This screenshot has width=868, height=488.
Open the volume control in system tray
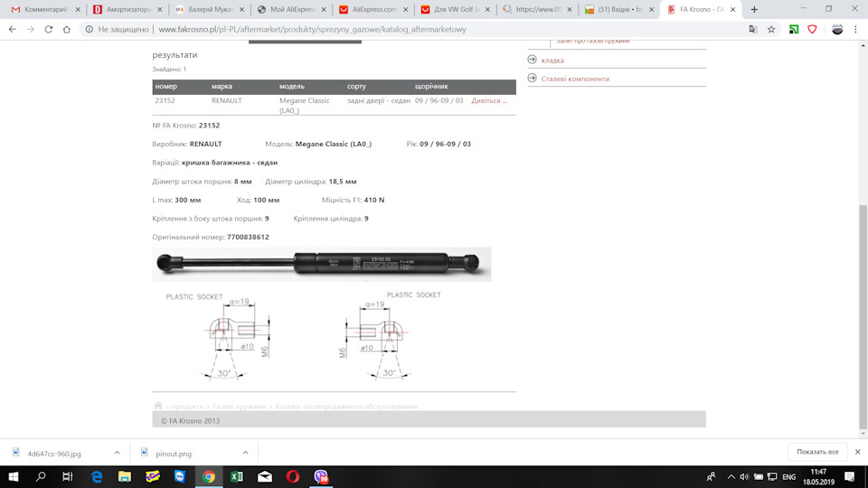(744, 476)
